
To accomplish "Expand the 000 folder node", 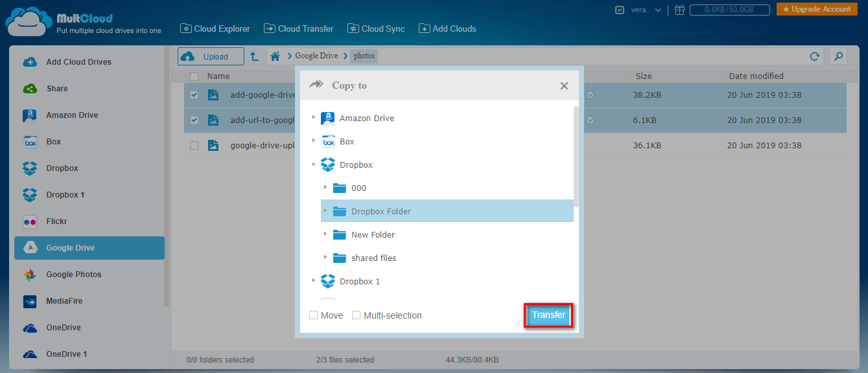I will click(x=325, y=188).
